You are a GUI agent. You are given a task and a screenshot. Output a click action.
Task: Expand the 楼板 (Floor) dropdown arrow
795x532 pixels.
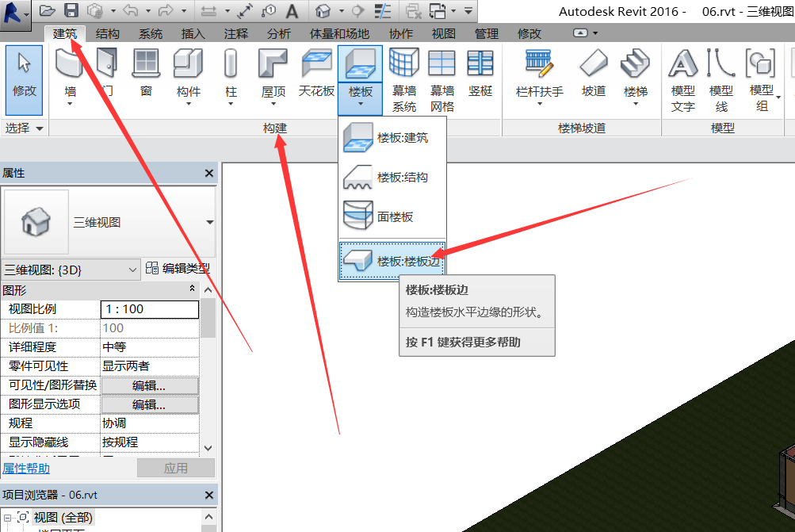pos(360,104)
